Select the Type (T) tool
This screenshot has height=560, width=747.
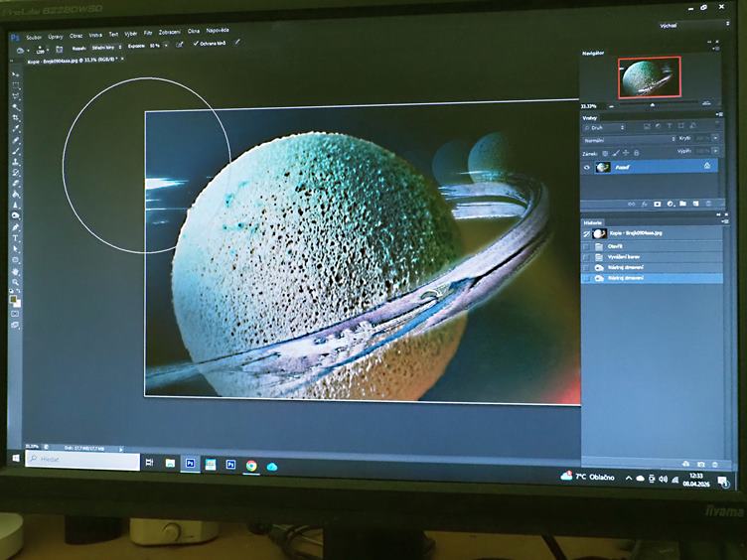click(x=16, y=238)
